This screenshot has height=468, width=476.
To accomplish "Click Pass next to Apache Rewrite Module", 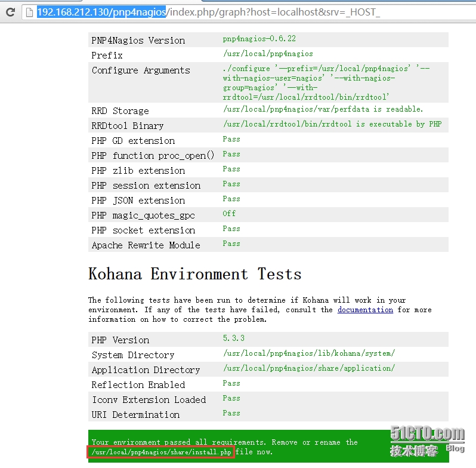I will tap(231, 244).
